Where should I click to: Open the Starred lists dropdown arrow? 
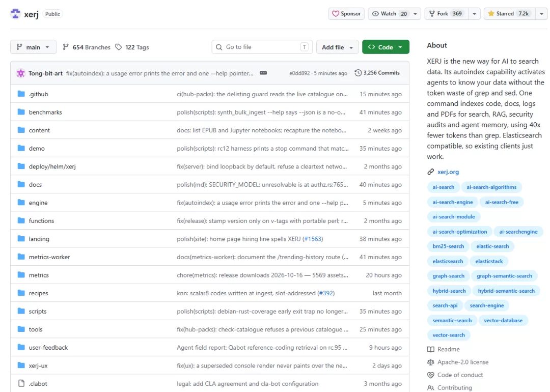click(541, 14)
